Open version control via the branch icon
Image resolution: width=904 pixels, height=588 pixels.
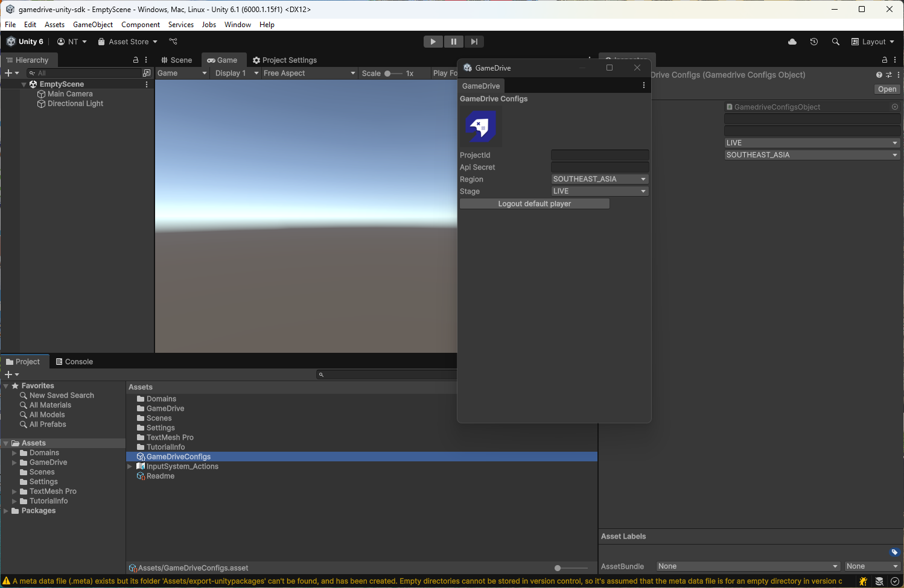click(173, 41)
